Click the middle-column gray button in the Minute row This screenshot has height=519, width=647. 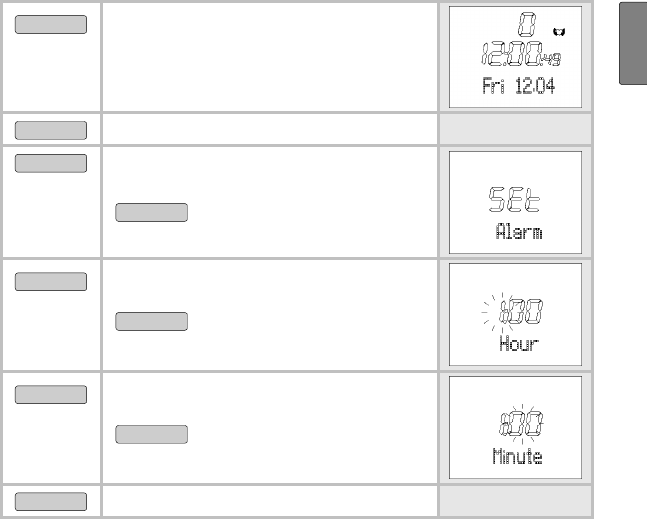pyautogui.click(x=151, y=434)
